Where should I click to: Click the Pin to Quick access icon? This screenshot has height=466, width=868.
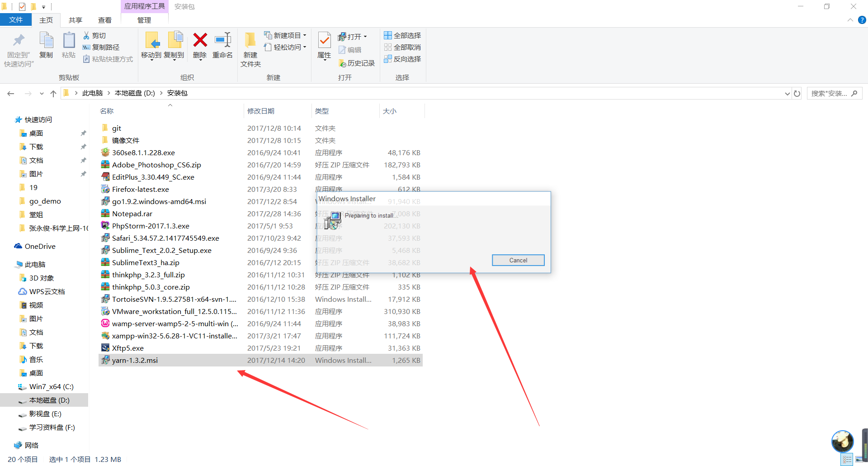click(19, 41)
